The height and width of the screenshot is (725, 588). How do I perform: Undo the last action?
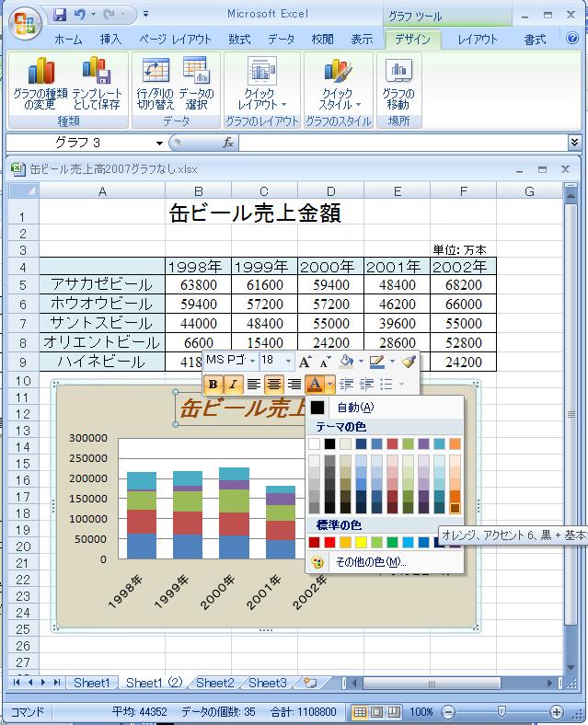79,15
